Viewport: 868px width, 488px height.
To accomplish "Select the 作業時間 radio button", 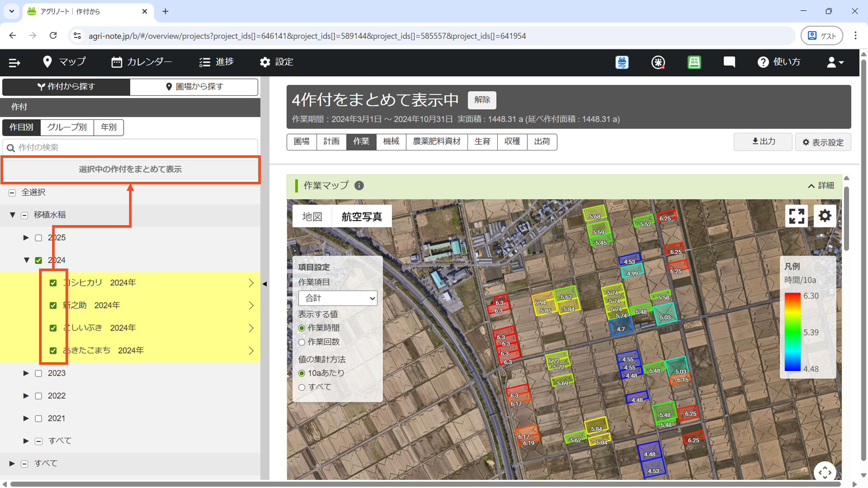I will pos(302,328).
